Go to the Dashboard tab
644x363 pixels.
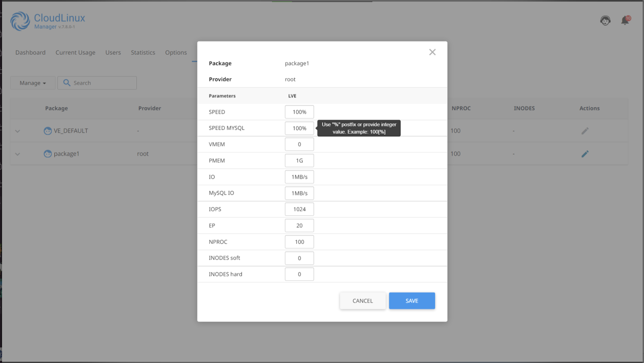(x=30, y=52)
